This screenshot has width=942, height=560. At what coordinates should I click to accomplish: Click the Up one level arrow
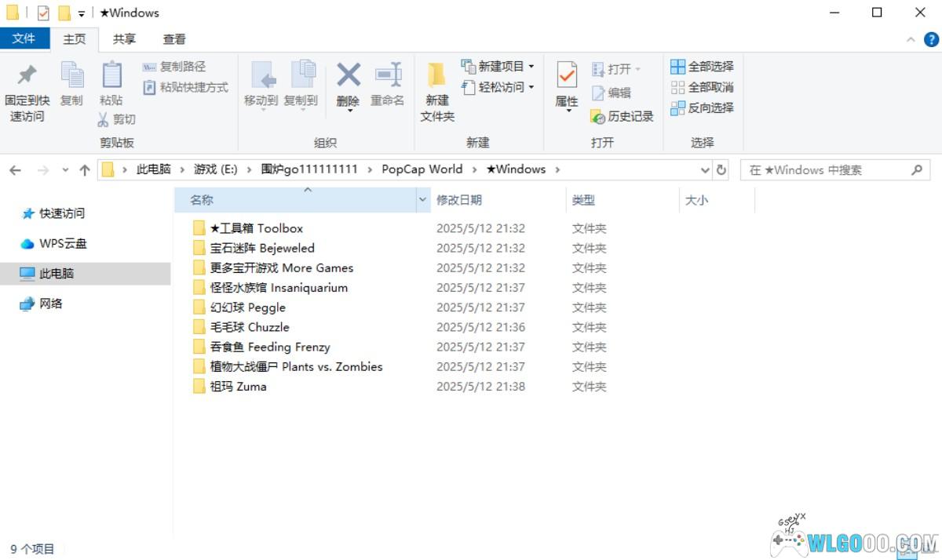click(85, 170)
